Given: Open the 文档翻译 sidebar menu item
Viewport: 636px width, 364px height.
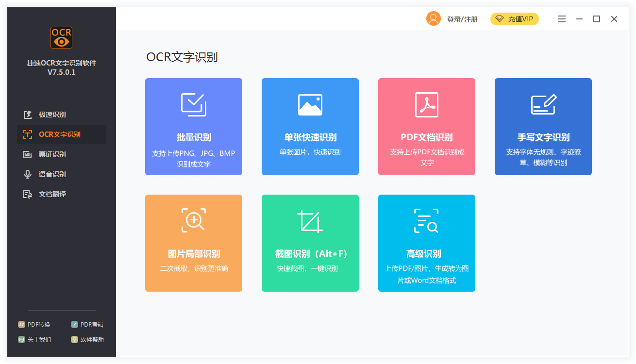Looking at the screenshot, I should (62, 194).
